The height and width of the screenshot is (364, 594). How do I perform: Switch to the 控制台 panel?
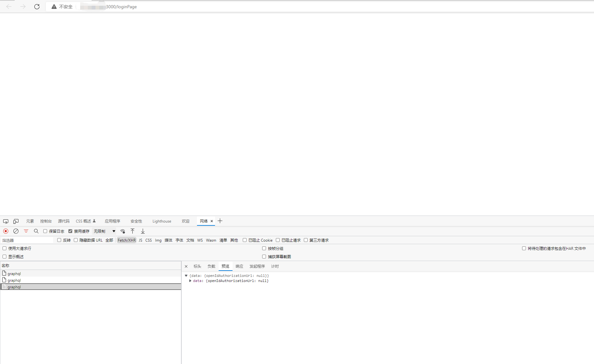click(x=45, y=221)
